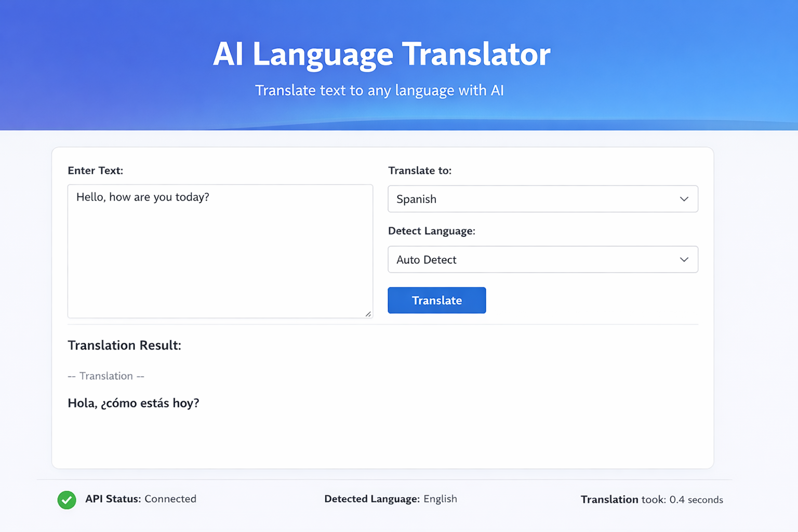
Task: Click the Translation Result heading
Action: [124, 345]
